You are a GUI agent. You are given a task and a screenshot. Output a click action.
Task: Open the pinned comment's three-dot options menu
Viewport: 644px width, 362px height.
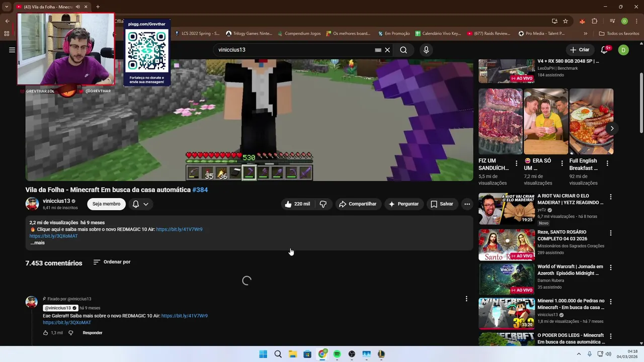466,299
